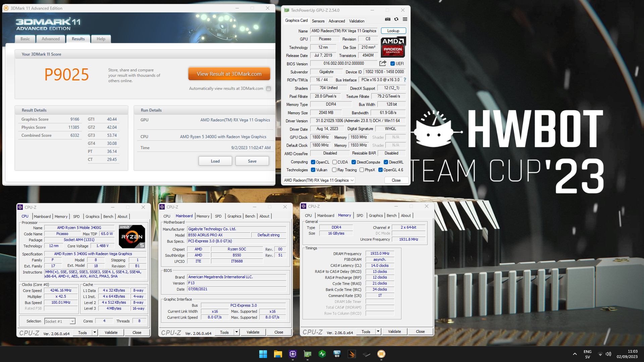Open Graphics tab in CPU-Z CPU window
The width and height of the screenshot is (644, 362).
(92, 217)
